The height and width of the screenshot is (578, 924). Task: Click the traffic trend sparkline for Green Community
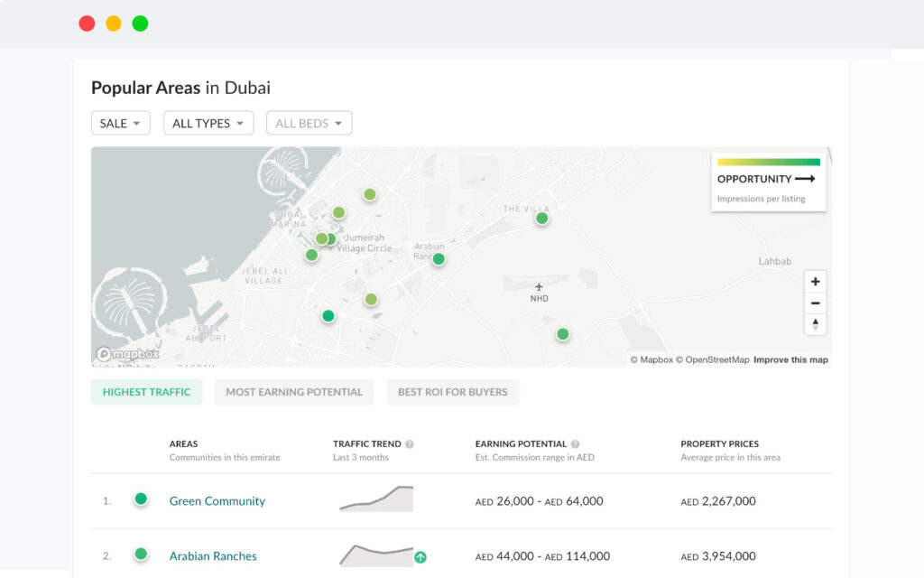[x=374, y=497]
